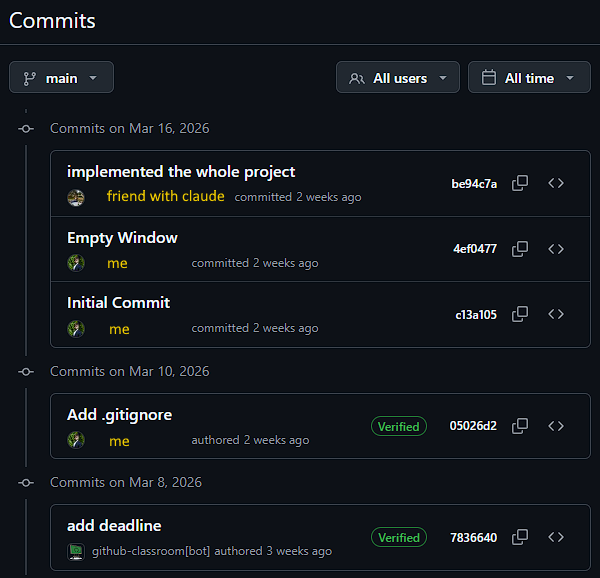Click github-classroom bot avatar thumbnail
The height and width of the screenshot is (578, 600).
76,551
